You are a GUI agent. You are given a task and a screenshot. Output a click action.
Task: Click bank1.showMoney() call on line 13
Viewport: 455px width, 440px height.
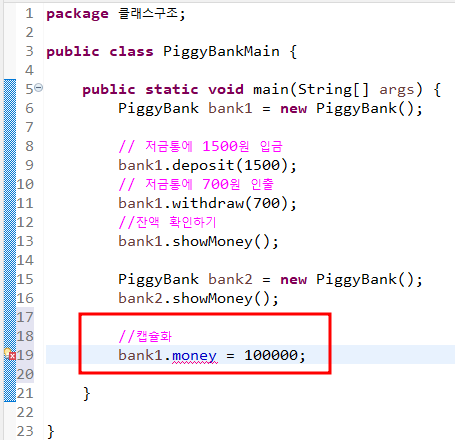pos(198,241)
